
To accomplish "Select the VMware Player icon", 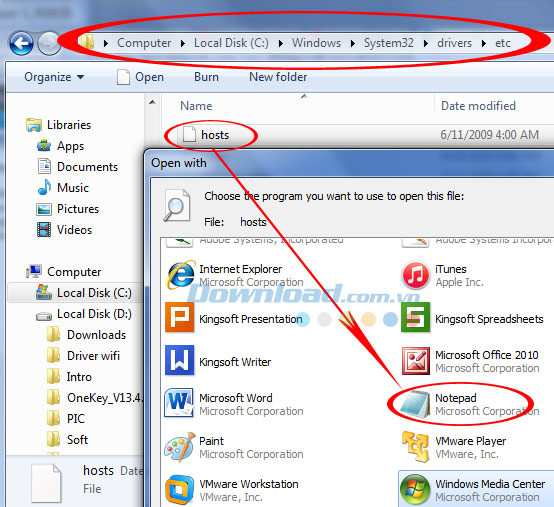I will [x=415, y=447].
